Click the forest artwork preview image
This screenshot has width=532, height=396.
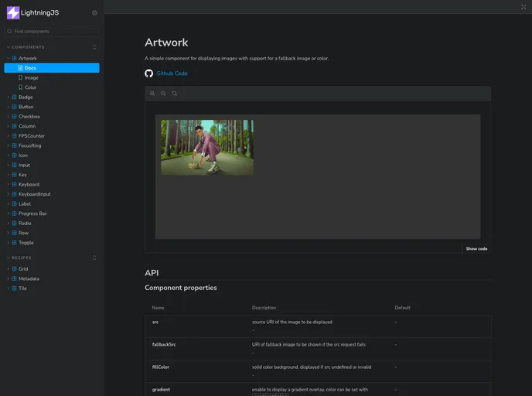pyautogui.click(x=207, y=147)
